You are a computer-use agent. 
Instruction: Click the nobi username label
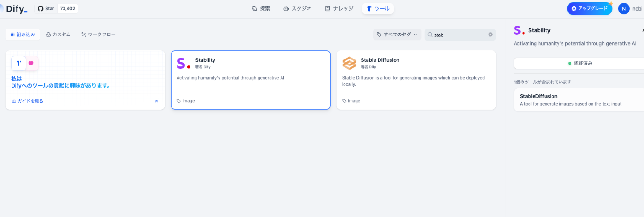[638, 8]
